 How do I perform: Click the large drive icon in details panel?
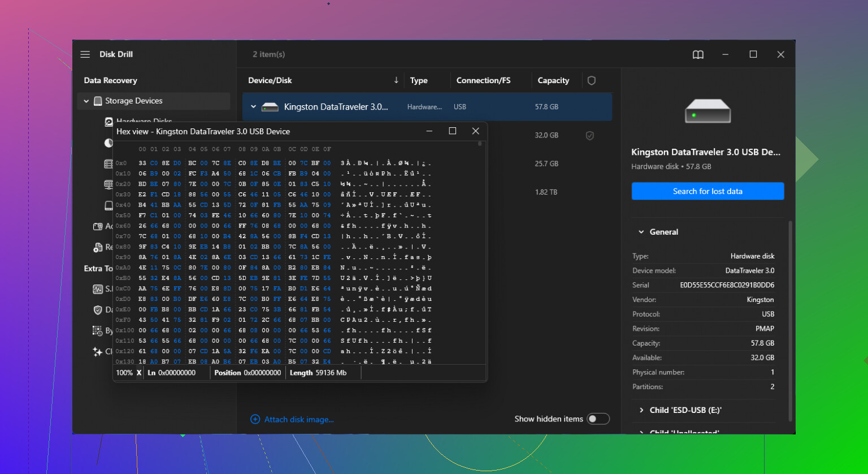tap(708, 111)
